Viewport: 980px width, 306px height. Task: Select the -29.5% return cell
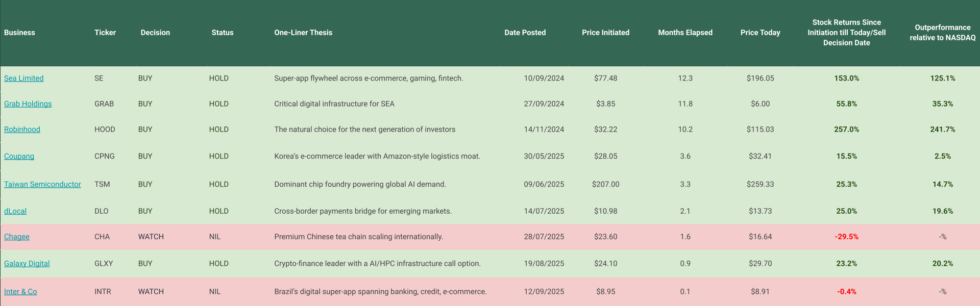tap(846, 237)
